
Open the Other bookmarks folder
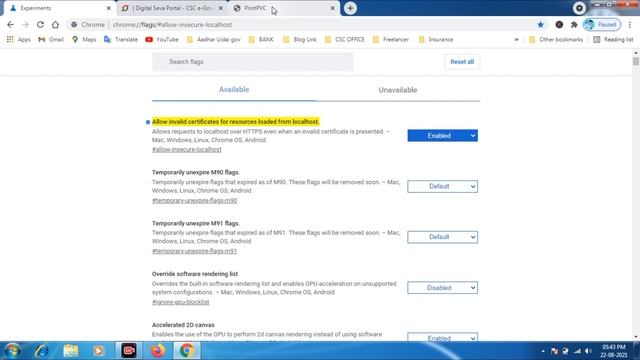tap(556, 40)
